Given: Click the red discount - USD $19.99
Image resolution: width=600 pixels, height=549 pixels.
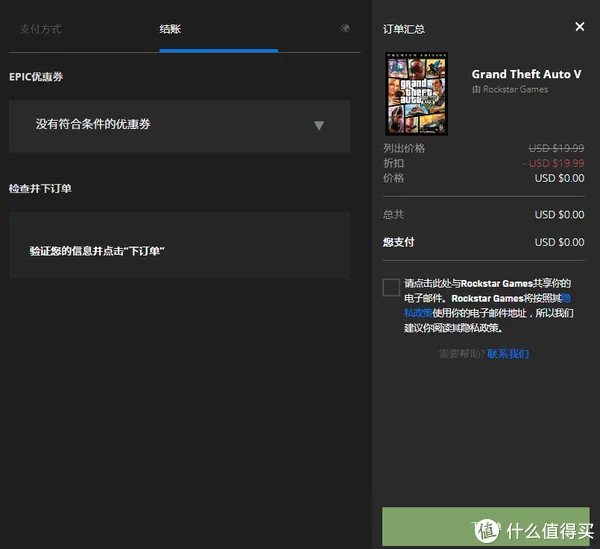Looking at the screenshot, I should click(x=553, y=163).
